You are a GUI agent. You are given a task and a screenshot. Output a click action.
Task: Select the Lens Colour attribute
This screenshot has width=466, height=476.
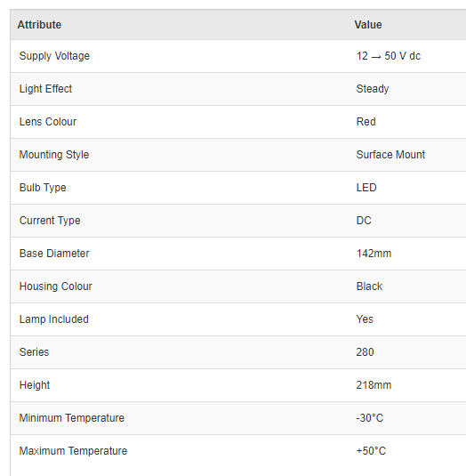48,122
